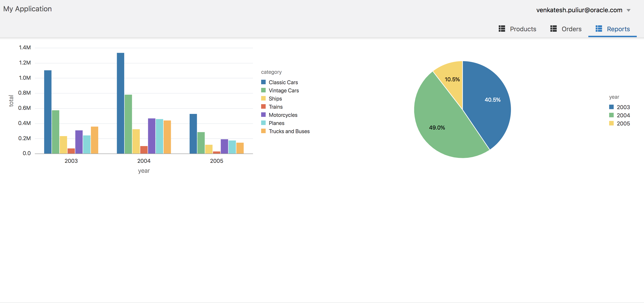Click the 2003 x-axis label under bars

coord(71,161)
